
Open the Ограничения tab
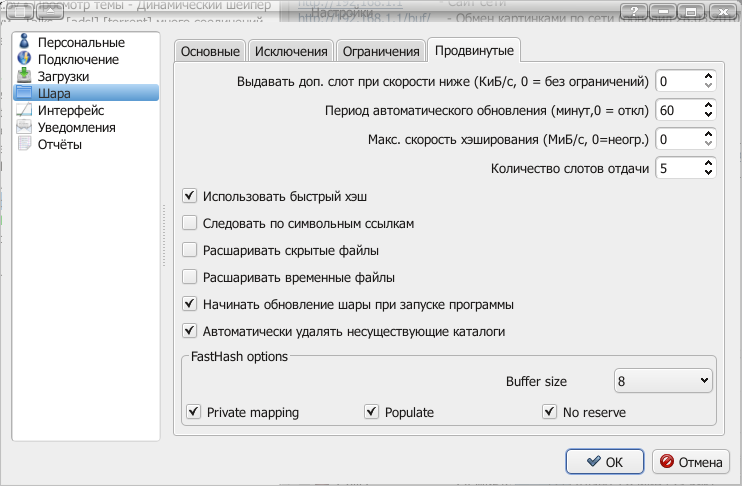click(x=380, y=52)
